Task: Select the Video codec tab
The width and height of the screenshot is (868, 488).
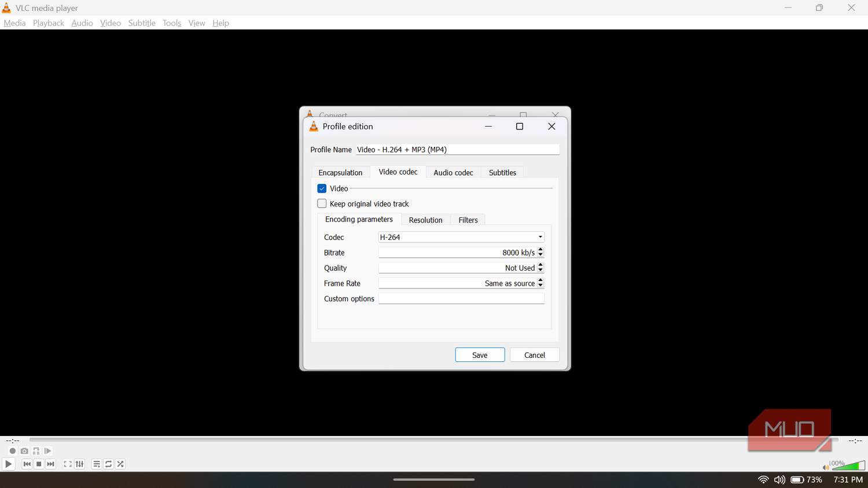Action: [398, 172]
